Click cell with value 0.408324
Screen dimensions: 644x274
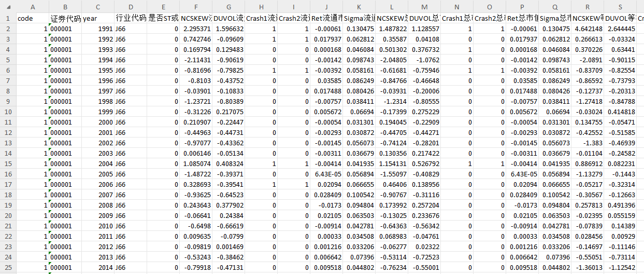point(228,163)
